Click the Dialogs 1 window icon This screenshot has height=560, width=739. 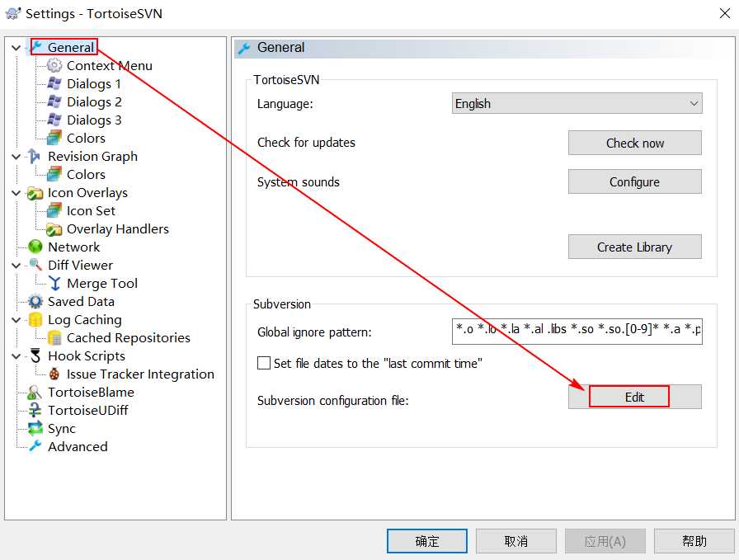54,83
